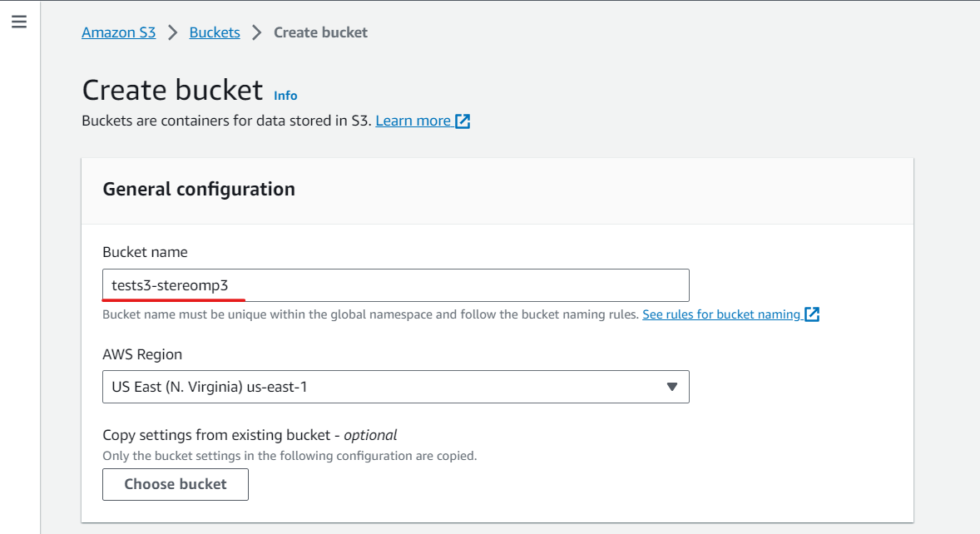Image resolution: width=980 pixels, height=534 pixels.
Task: Go to Amazon S3 breadcrumb link
Action: pyautogui.click(x=119, y=32)
